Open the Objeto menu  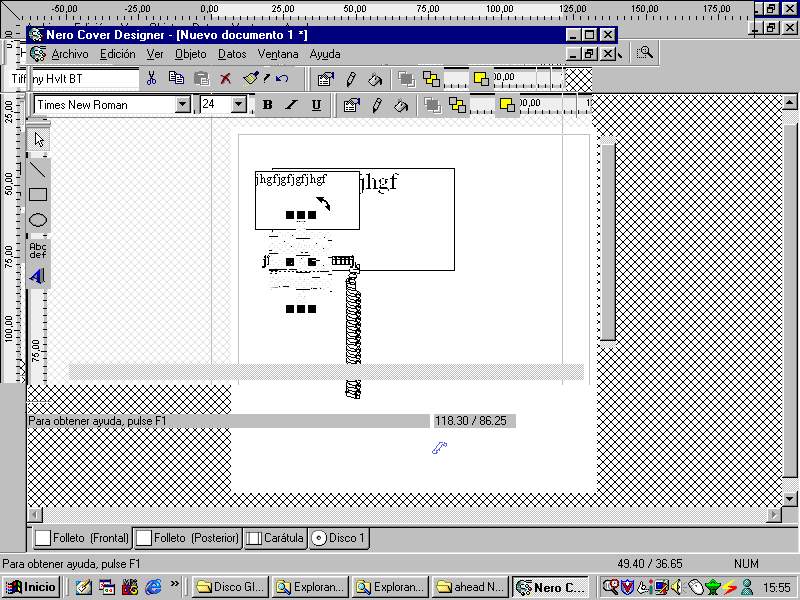click(190, 54)
